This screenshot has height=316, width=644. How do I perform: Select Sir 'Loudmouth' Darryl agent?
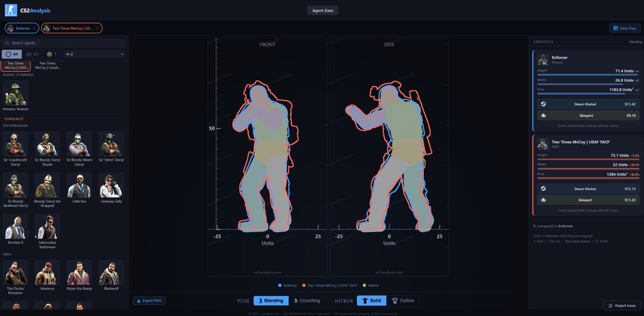click(x=16, y=147)
